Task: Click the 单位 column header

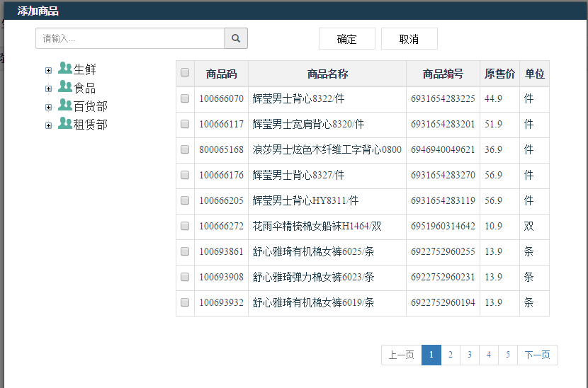Action: 534,74
